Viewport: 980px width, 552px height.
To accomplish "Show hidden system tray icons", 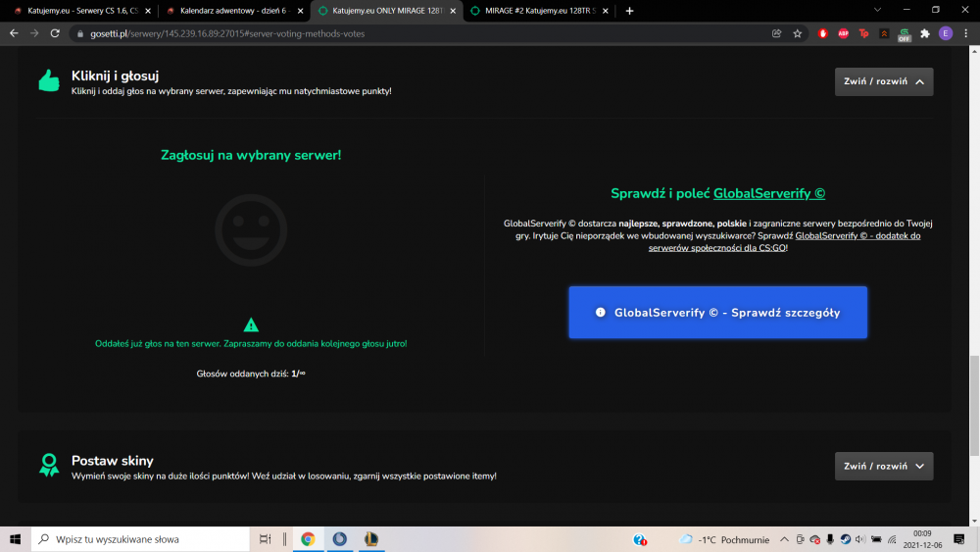I will click(x=784, y=539).
